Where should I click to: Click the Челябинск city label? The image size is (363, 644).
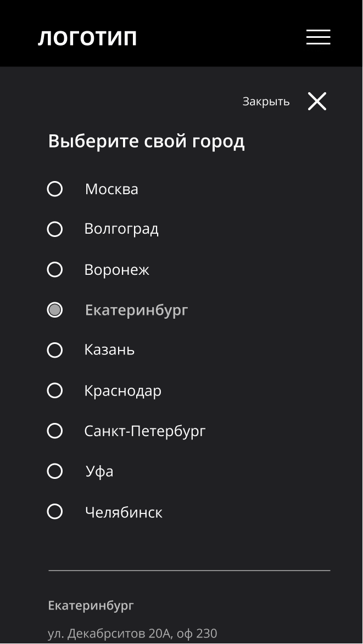(124, 512)
